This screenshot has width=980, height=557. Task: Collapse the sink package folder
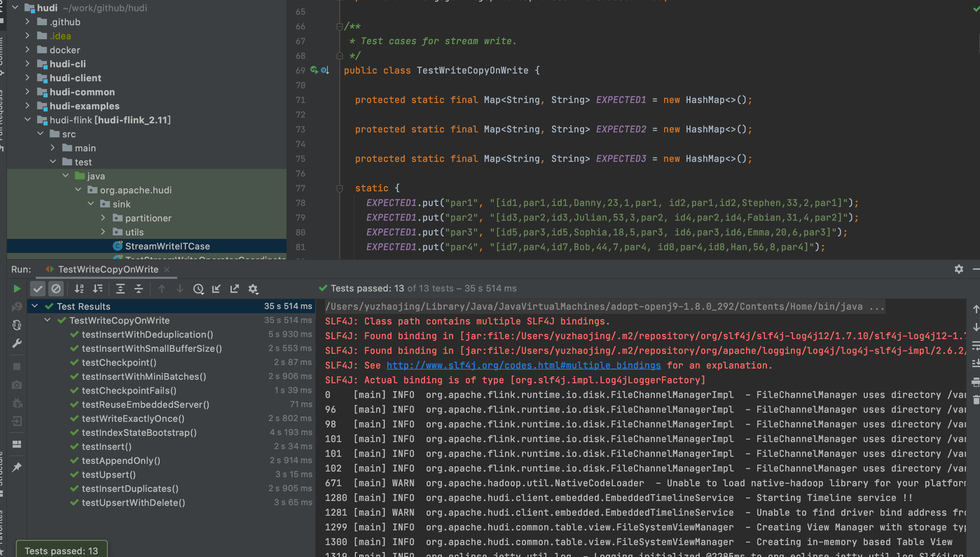click(x=91, y=204)
